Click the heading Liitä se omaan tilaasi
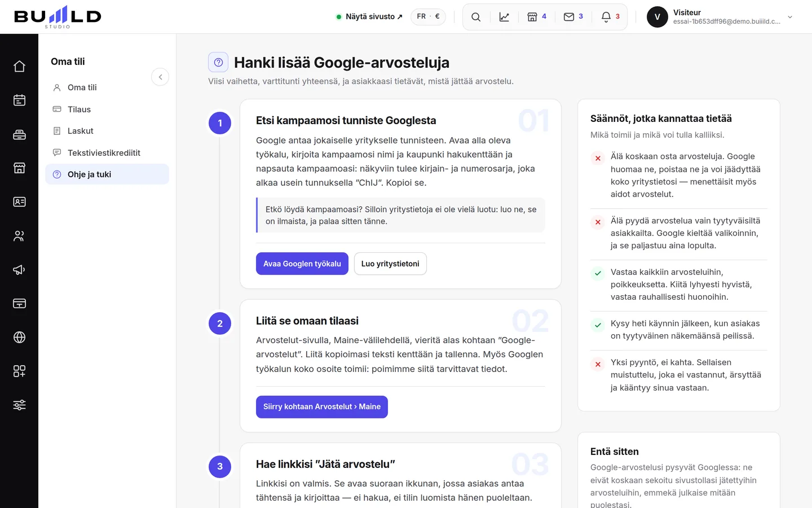The height and width of the screenshot is (508, 812). point(307,321)
